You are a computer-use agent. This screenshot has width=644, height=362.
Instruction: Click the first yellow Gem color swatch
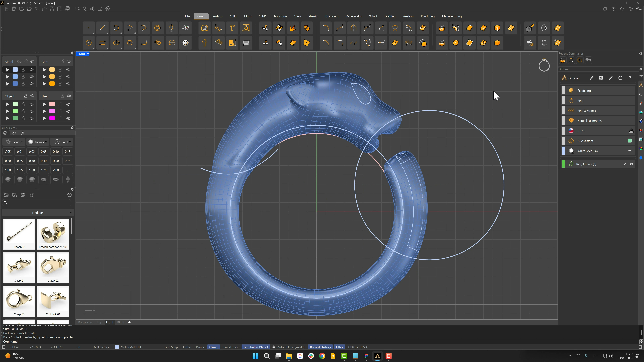point(52,70)
